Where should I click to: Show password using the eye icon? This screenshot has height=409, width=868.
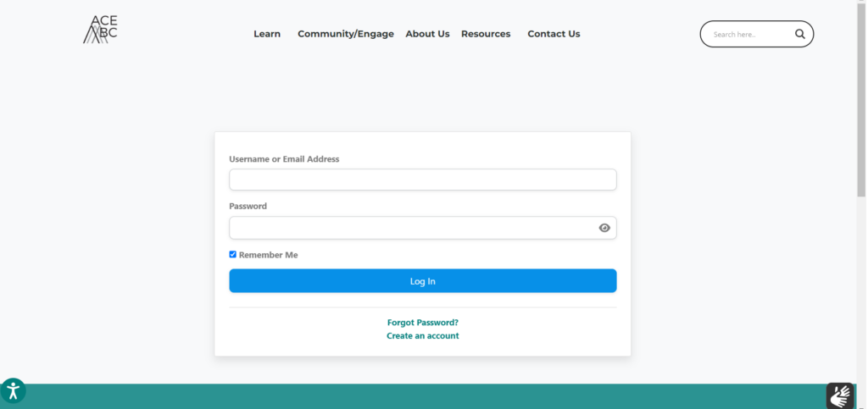tap(604, 228)
